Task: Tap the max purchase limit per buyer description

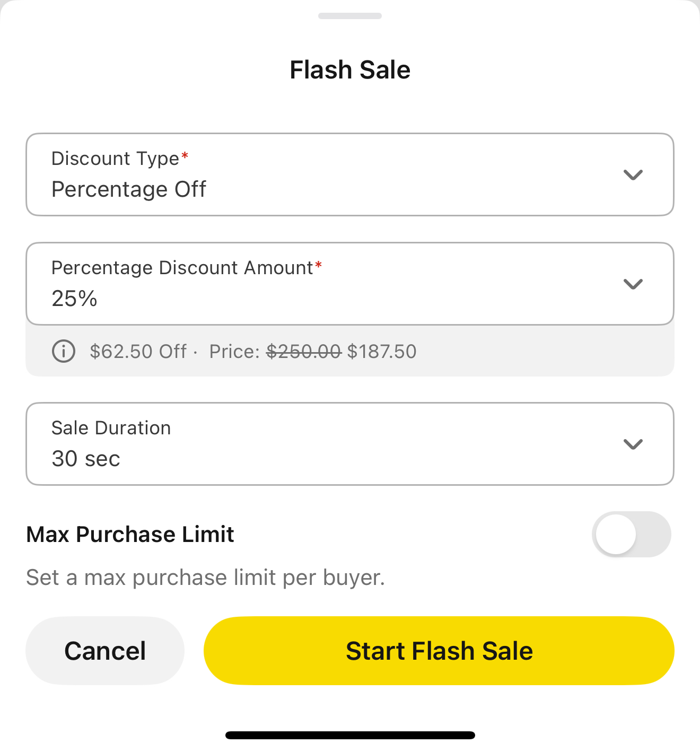Action: tap(206, 578)
